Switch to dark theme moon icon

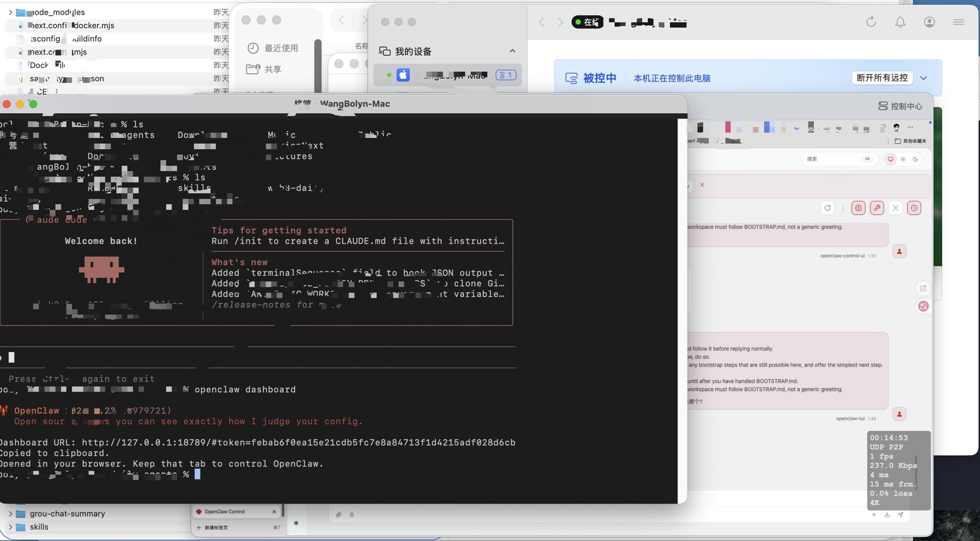(x=915, y=159)
